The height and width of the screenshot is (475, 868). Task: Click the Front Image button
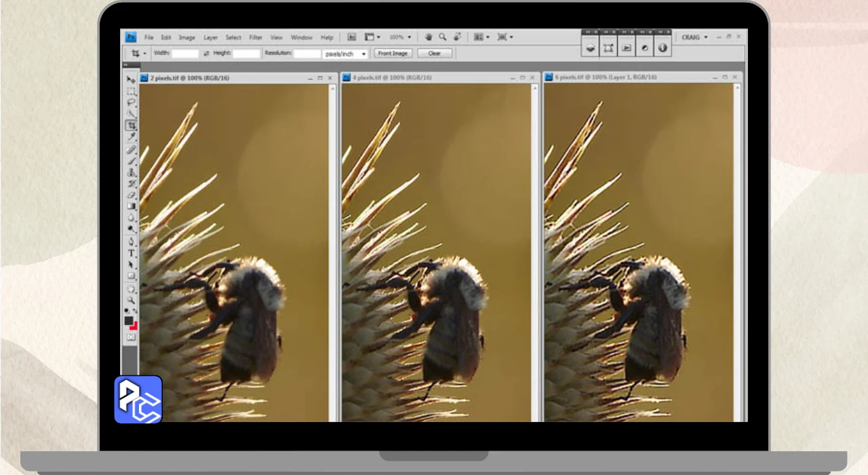point(393,54)
